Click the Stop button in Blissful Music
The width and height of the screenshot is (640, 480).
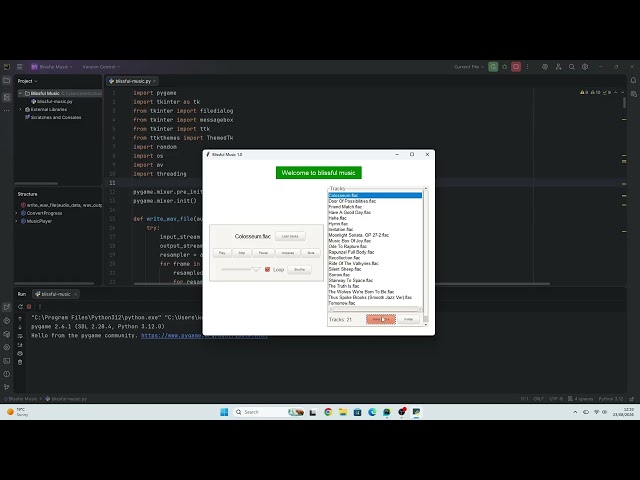pyautogui.click(x=242, y=253)
